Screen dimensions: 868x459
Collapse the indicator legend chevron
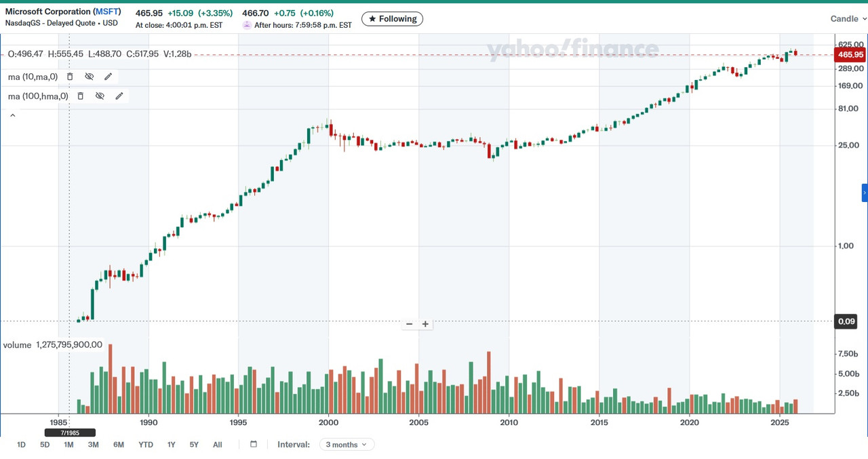pyautogui.click(x=12, y=116)
